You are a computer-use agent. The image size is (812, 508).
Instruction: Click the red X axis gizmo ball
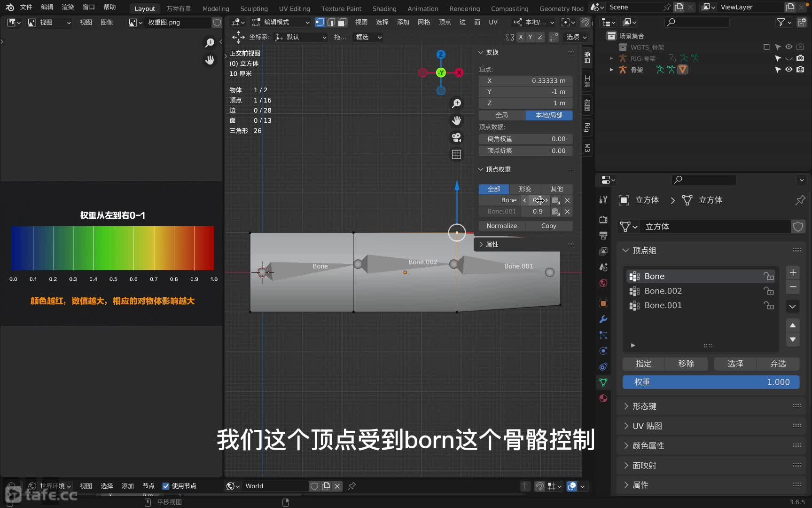tap(459, 72)
